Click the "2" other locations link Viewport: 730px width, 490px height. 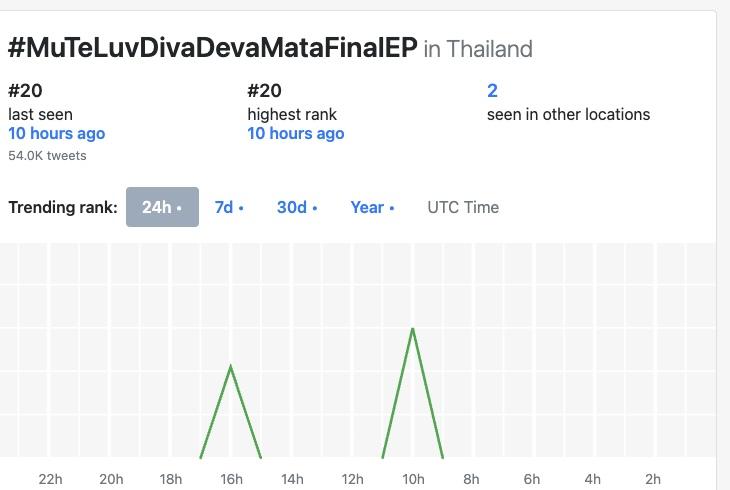click(492, 91)
